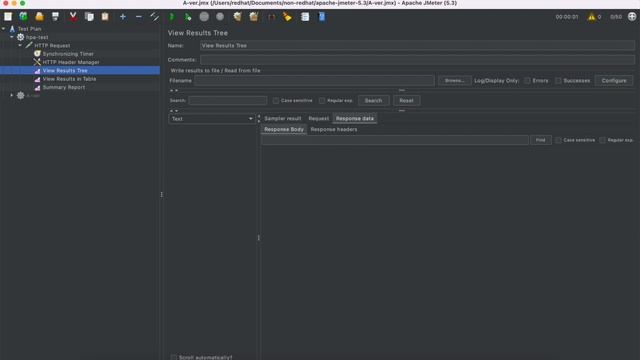Screen dimensions: 640x360
Task: Open the Response Body sub-tab
Action: click(284, 129)
